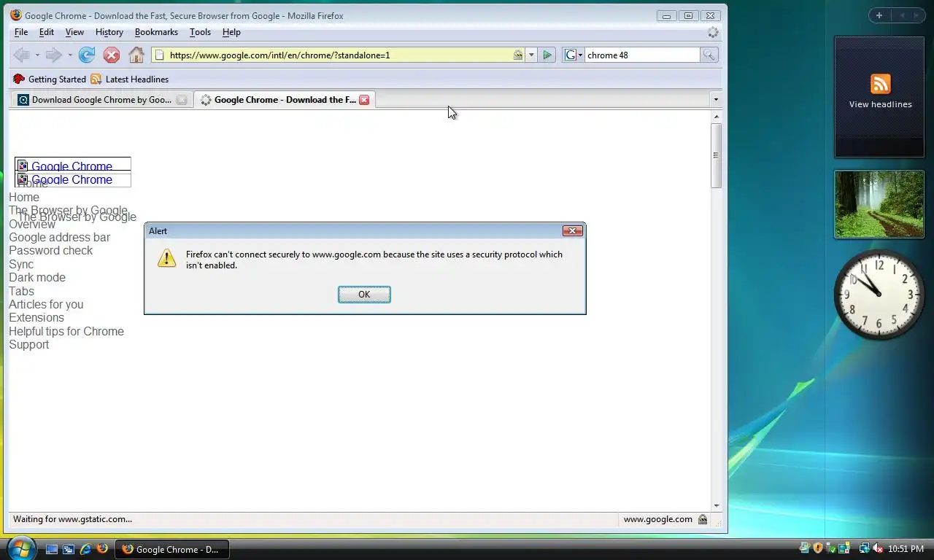This screenshot has width=934, height=560.
Task: Open the Back button history dropdown
Action: tap(37, 55)
